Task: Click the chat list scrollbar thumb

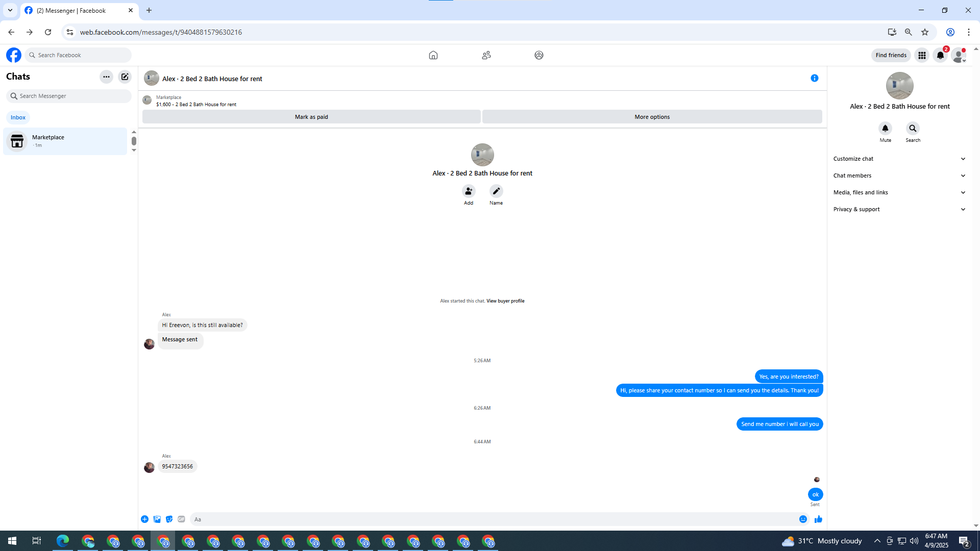Action: 134,141
